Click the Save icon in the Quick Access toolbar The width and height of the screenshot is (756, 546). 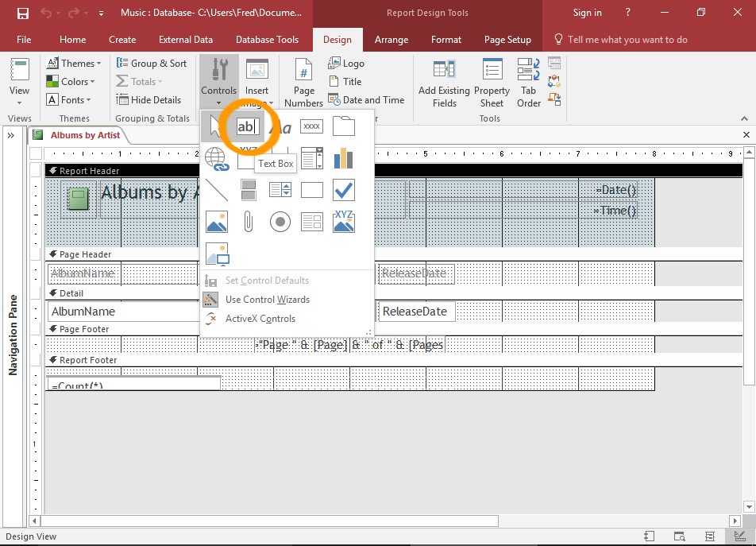(x=23, y=13)
